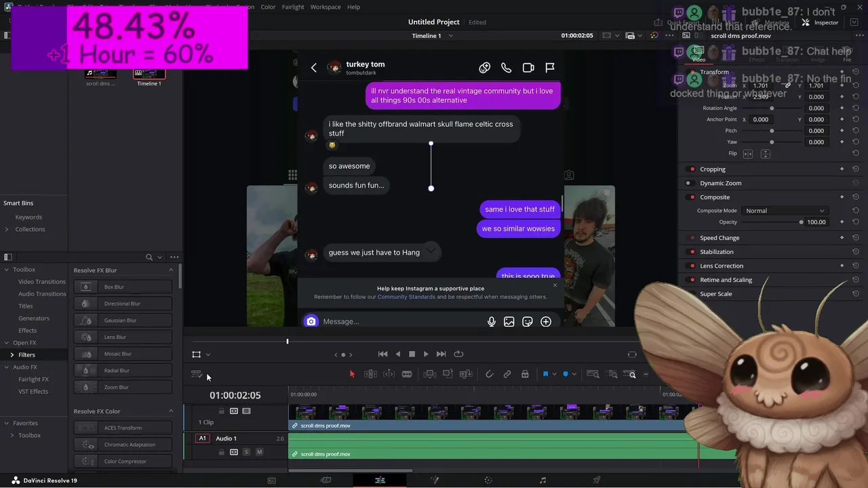Flip clip vertically in Inspector
The height and width of the screenshot is (488, 868).
point(765,154)
